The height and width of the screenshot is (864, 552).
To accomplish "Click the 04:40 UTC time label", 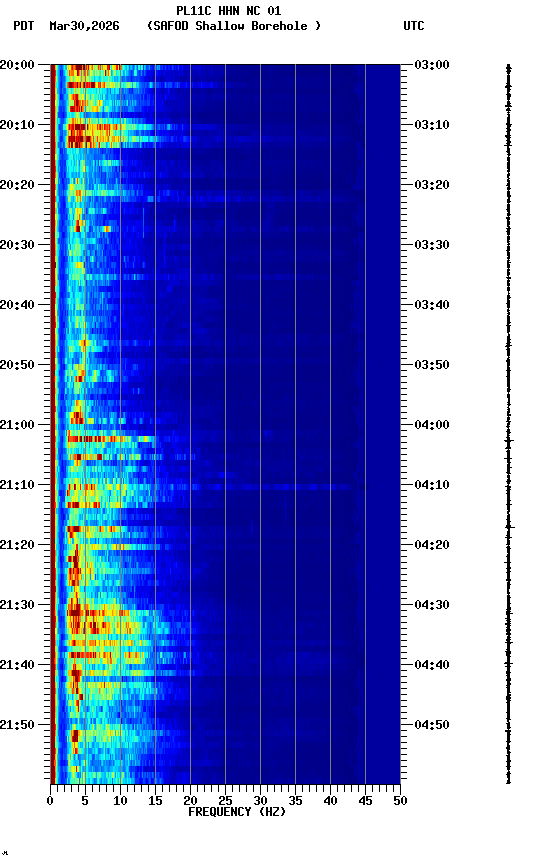I will tap(432, 665).
